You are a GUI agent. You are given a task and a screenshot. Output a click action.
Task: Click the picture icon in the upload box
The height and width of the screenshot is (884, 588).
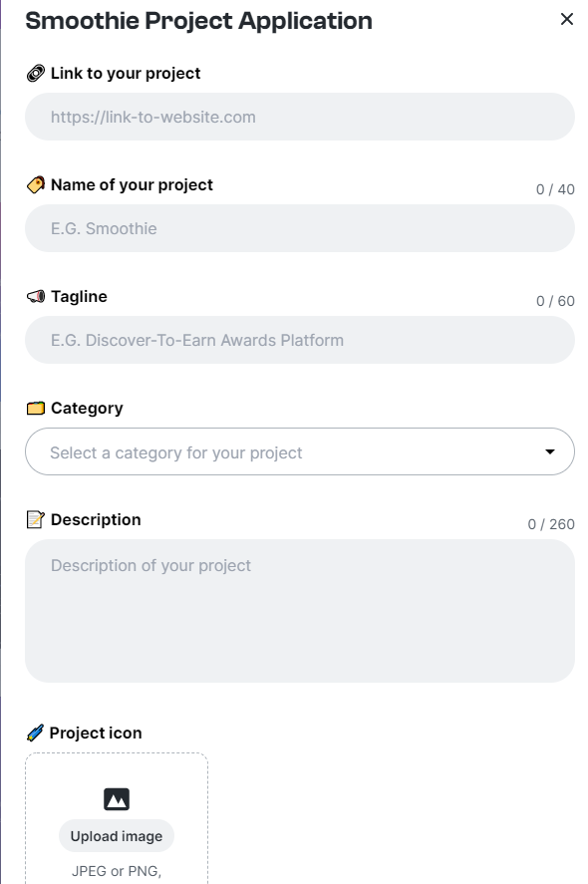pyautogui.click(x=117, y=799)
